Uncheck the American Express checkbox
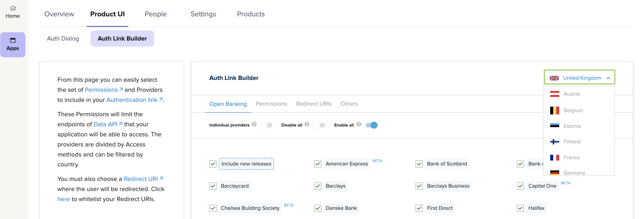The image size is (644, 219). [x=318, y=164]
